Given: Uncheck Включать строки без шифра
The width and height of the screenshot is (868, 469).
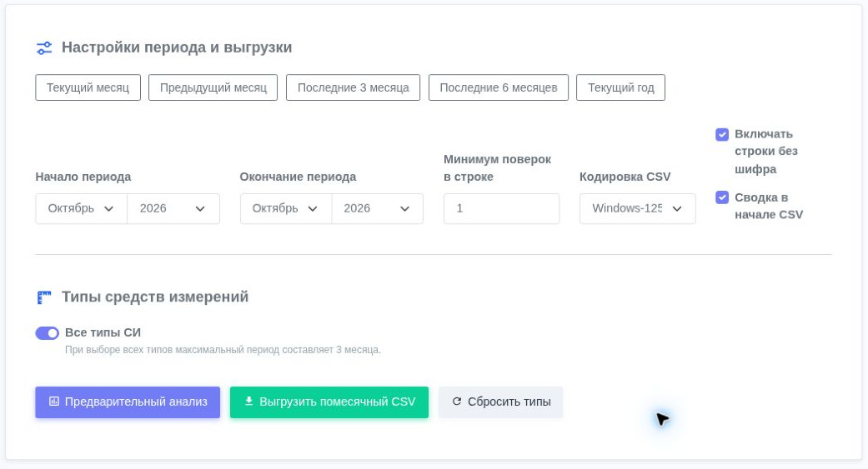Looking at the screenshot, I should click(x=722, y=134).
